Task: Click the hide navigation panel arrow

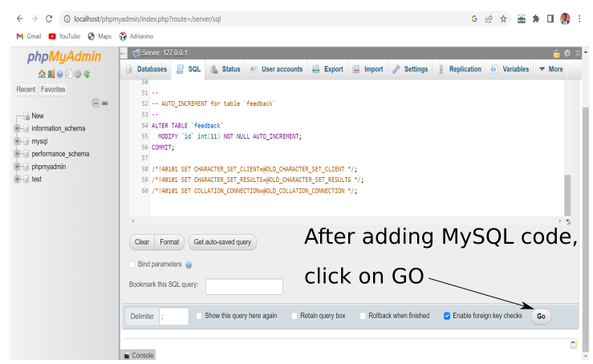Action: coord(124,54)
